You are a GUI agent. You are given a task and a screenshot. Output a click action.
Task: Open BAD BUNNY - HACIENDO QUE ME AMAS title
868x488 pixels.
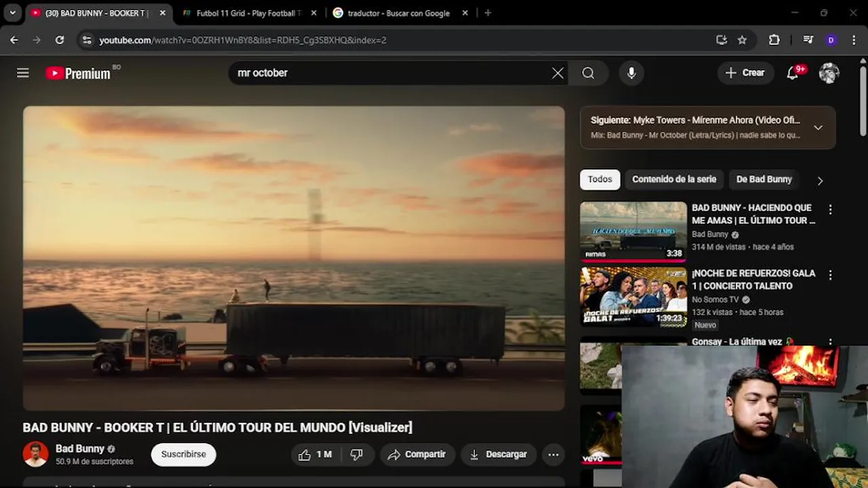pos(753,214)
